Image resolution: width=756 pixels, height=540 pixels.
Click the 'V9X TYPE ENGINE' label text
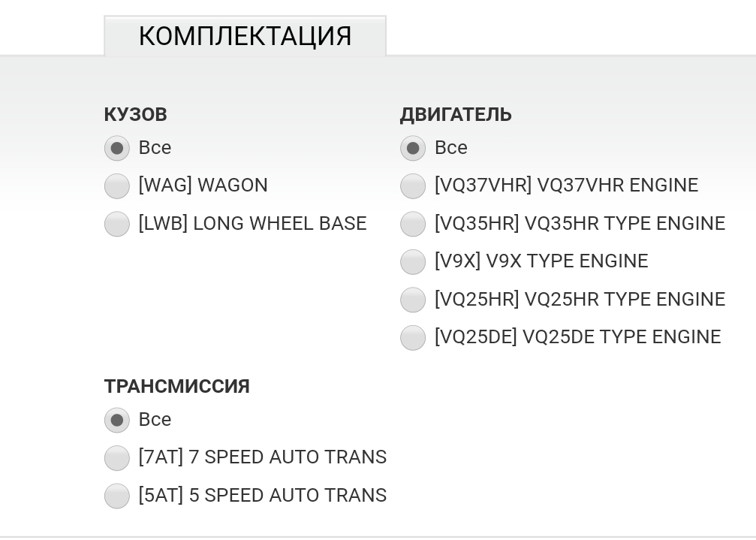coord(567,261)
